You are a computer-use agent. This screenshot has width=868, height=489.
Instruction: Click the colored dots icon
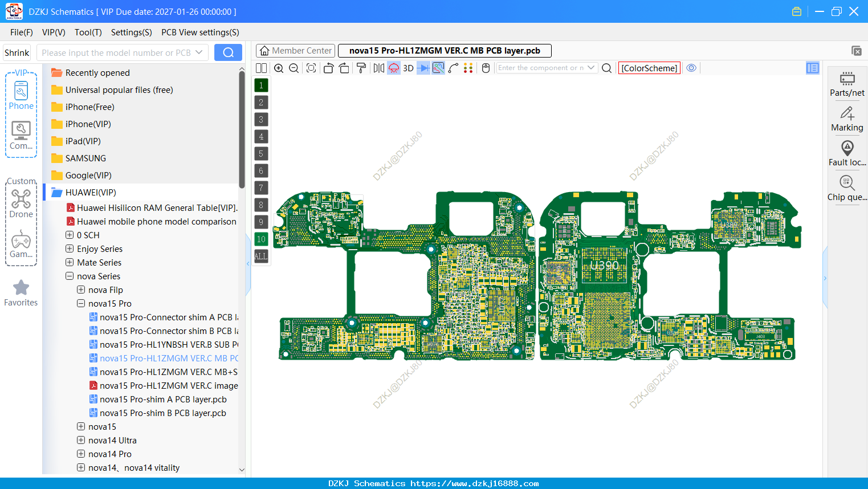click(468, 68)
